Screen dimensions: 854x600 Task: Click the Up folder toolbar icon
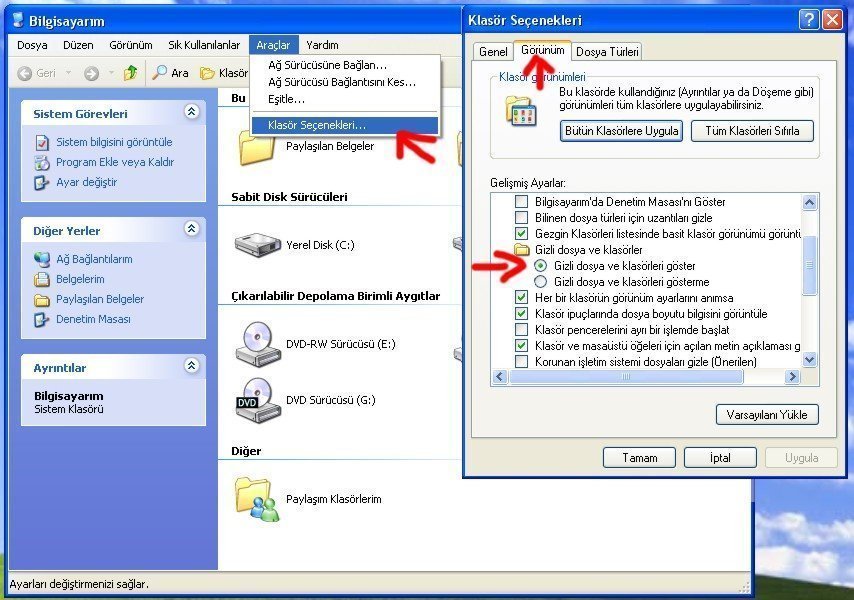click(x=130, y=73)
